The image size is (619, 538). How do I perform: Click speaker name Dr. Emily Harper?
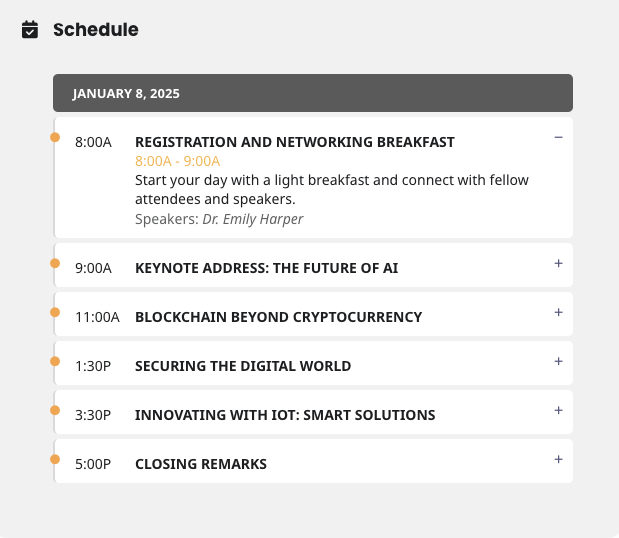253,219
